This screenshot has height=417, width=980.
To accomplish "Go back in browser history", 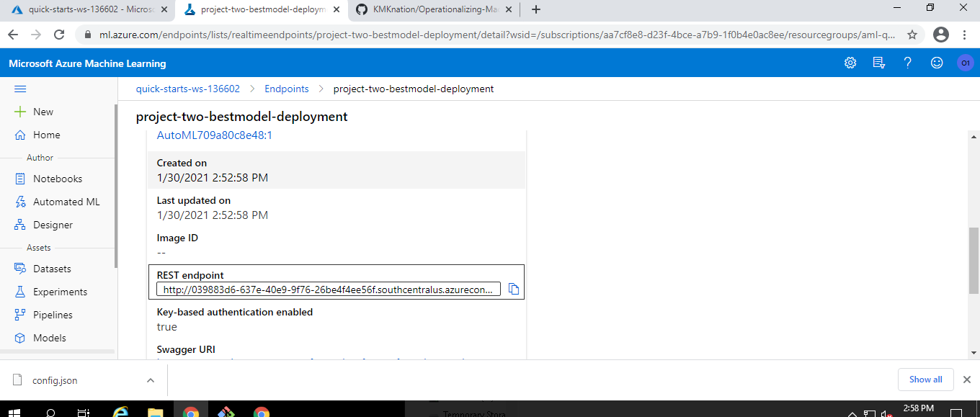I will coord(13,35).
